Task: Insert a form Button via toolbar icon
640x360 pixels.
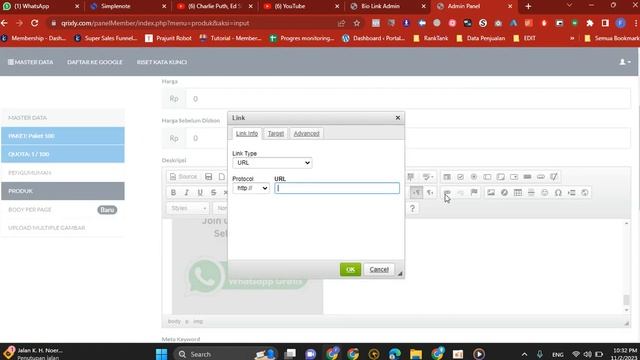Action: point(527,177)
